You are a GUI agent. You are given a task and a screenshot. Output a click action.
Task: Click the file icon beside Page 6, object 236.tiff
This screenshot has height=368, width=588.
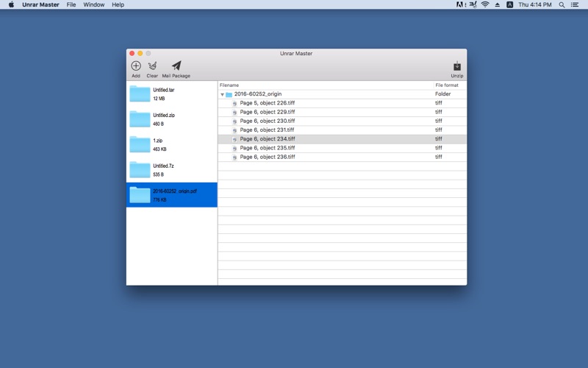coord(234,158)
